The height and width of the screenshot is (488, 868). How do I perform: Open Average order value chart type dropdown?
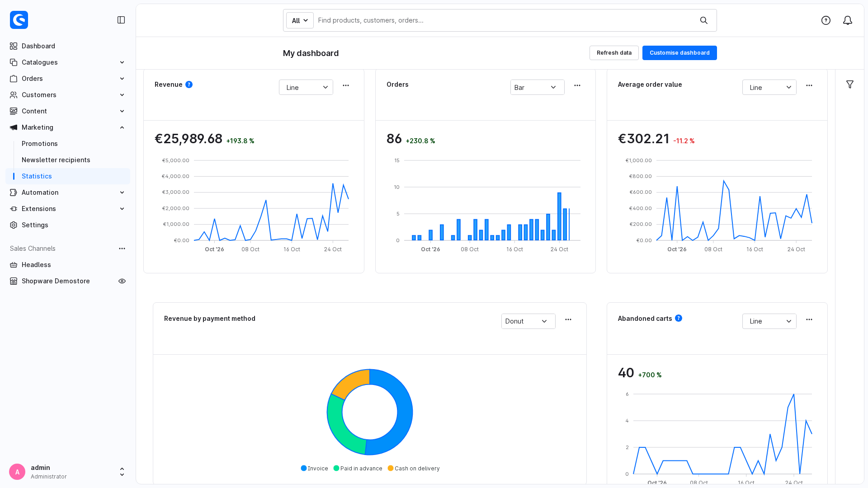(x=769, y=87)
